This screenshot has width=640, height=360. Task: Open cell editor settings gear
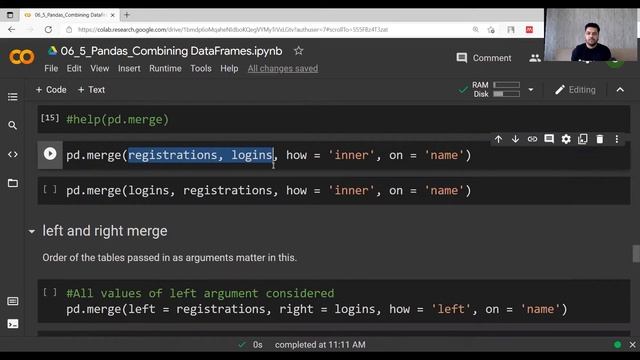click(566, 139)
